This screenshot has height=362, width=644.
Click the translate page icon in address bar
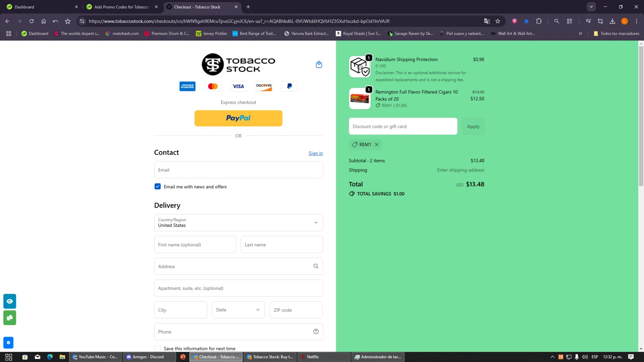coord(486,21)
